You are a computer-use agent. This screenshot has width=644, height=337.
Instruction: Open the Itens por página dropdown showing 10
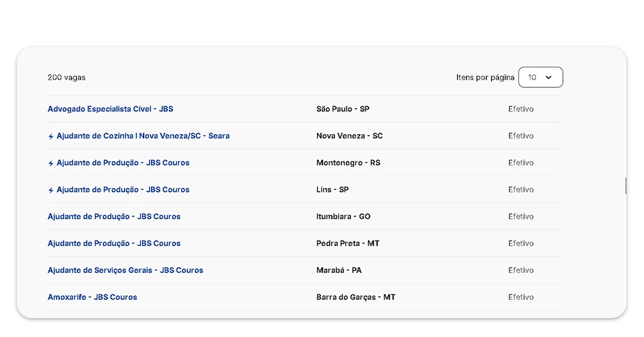540,77
